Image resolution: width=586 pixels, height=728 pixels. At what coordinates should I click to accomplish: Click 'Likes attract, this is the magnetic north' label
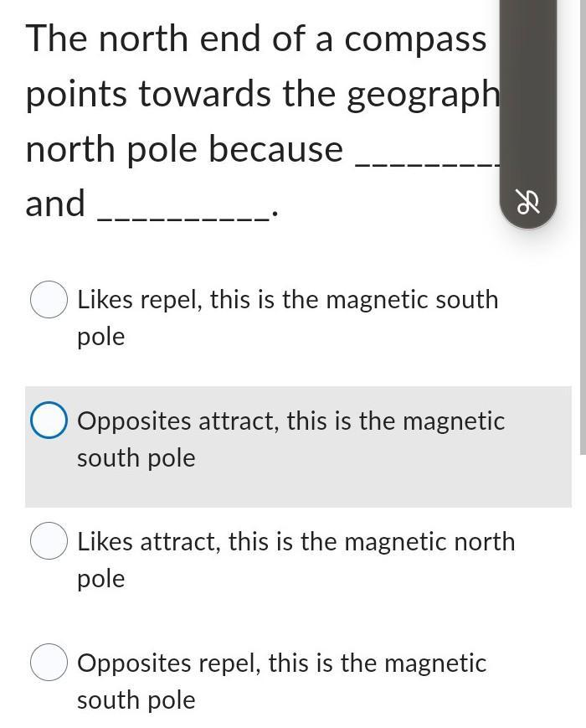coord(296,541)
